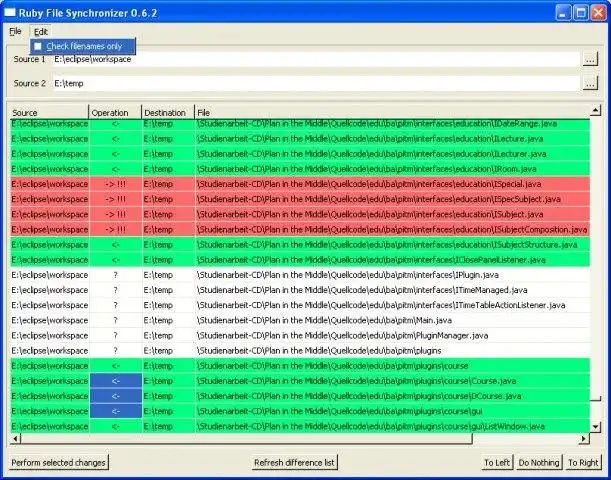The image size is (611, 480).
Task: Select the row ending in pitm\plugins
Action: [319, 351]
